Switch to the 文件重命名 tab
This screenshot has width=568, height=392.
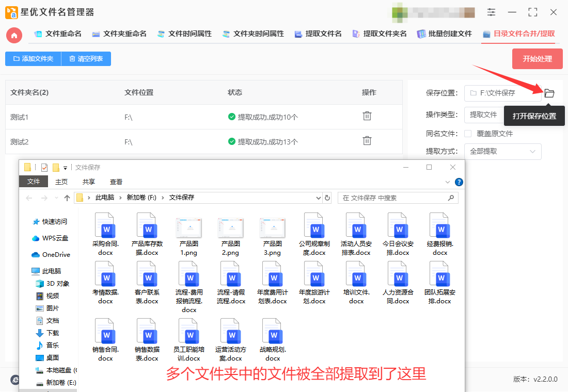tap(58, 34)
